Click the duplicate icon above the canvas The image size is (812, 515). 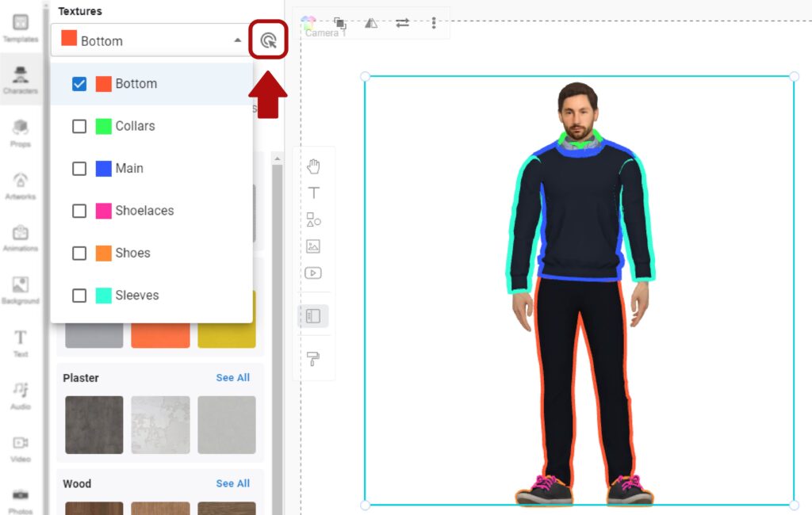pos(340,23)
